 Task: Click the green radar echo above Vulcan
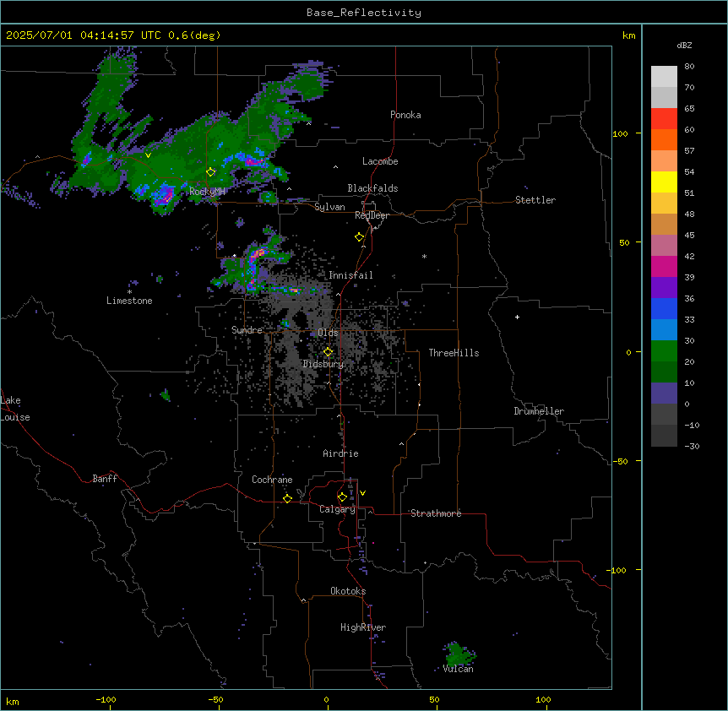(x=459, y=654)
